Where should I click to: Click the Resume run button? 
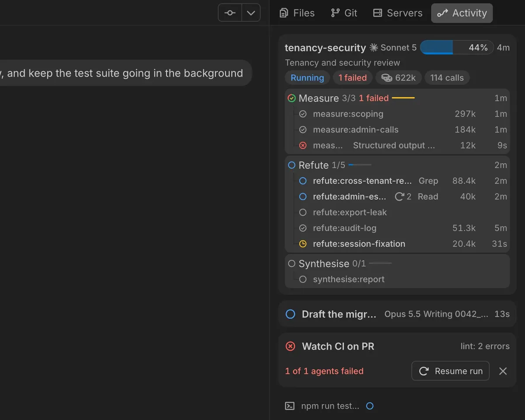[x=450, y=371]
